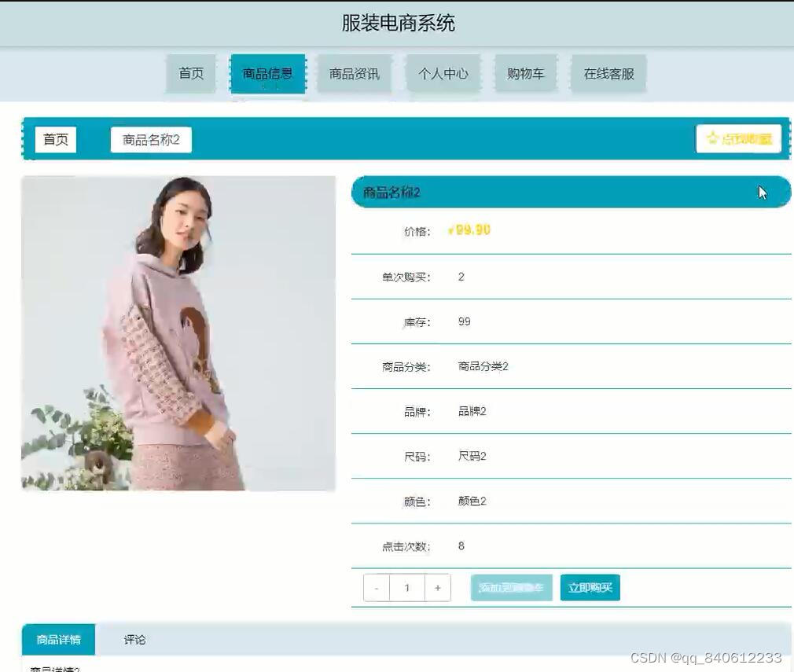
Task: Click 添加到购物车 to add product to cart
Action: click(511, 587)
